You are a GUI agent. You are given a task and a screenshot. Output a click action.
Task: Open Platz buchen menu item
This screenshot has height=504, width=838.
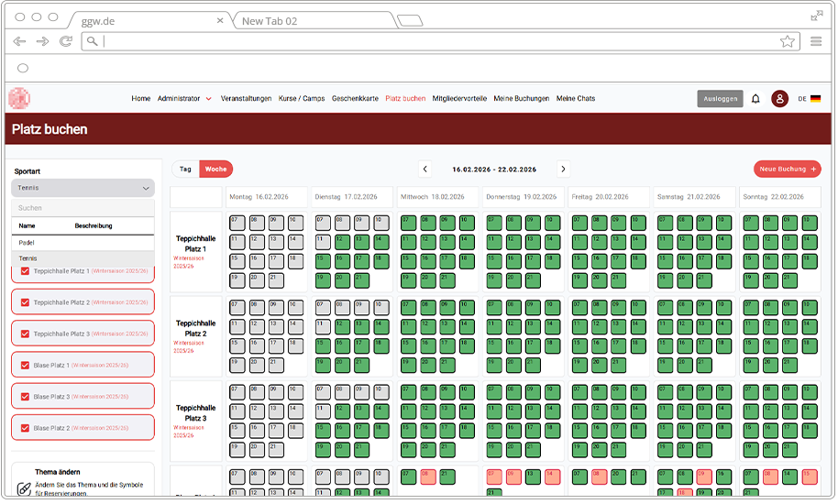tap(405, 99)
